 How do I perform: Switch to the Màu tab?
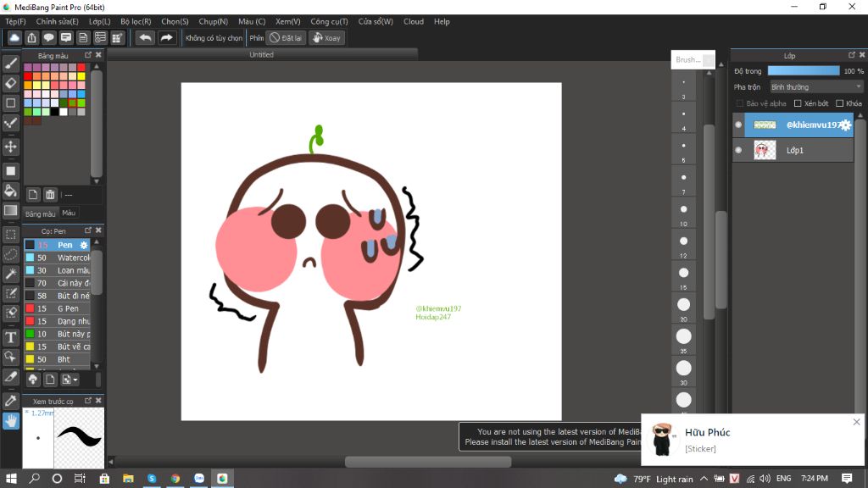tap(69, 213)
